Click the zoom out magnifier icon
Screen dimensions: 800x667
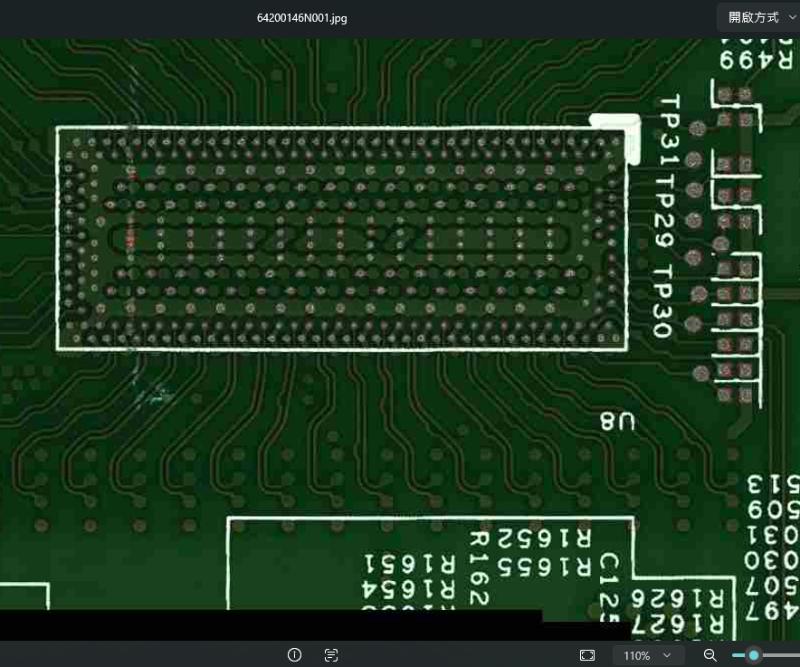pos(710,655)
